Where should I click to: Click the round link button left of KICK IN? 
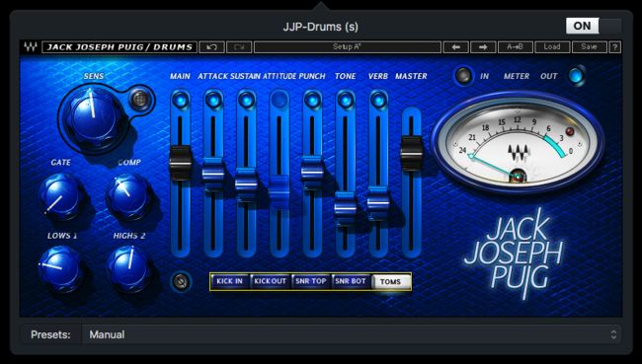pyautogui.click(x=181, y=281)
